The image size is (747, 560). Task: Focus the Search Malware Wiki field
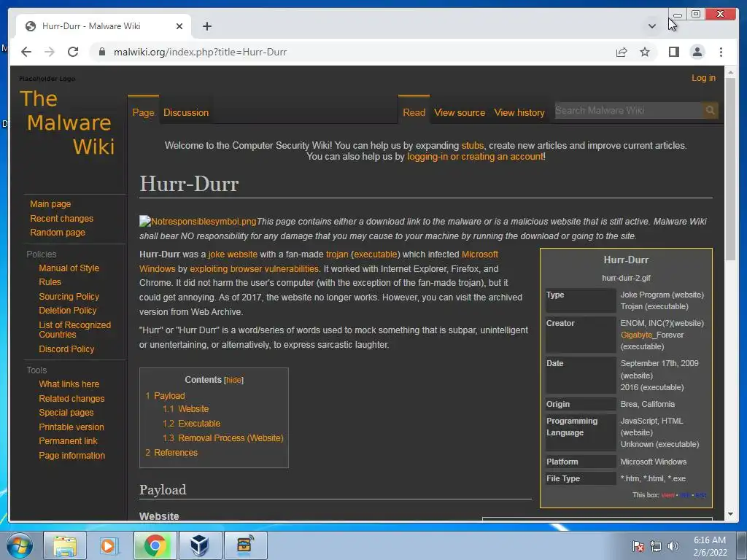coord(628,111)
